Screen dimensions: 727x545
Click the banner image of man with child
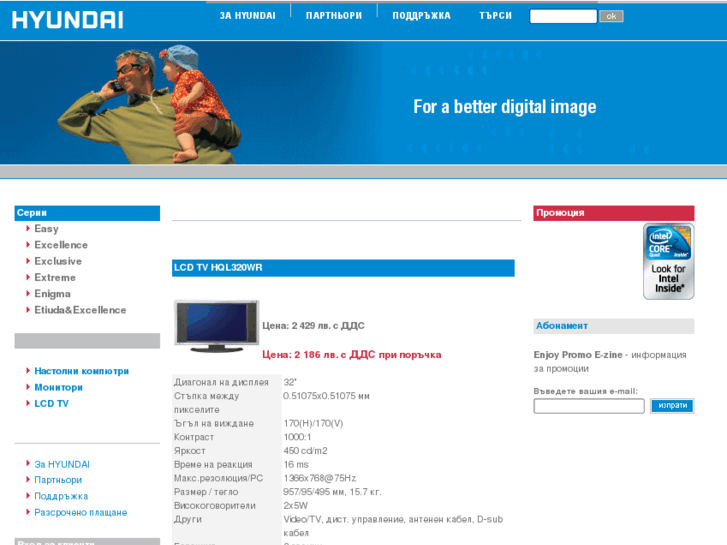[x=148, y=104]
